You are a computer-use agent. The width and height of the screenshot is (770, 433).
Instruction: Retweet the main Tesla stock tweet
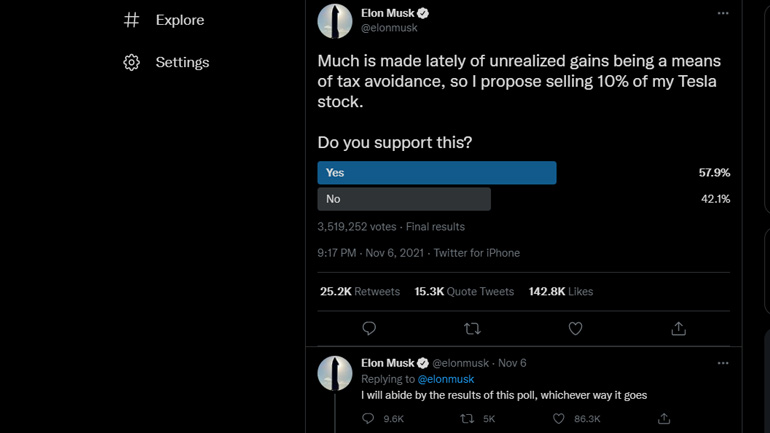tap(472, 328)
